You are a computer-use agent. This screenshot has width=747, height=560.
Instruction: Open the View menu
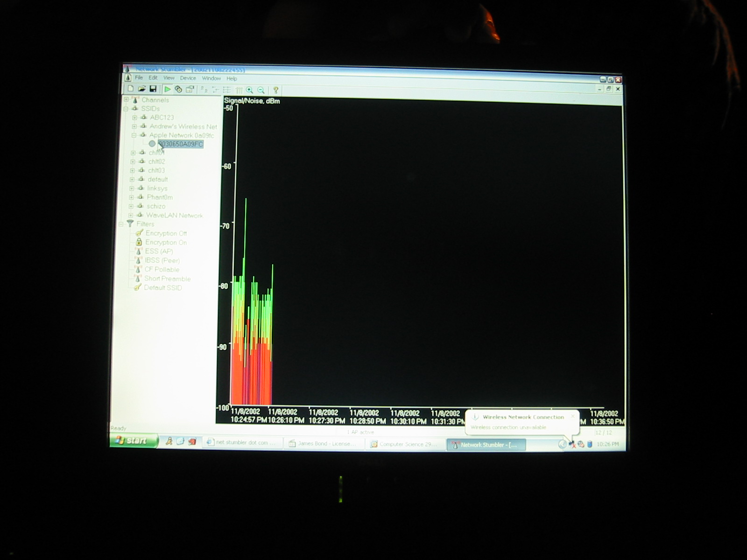[x=169, y=78]
